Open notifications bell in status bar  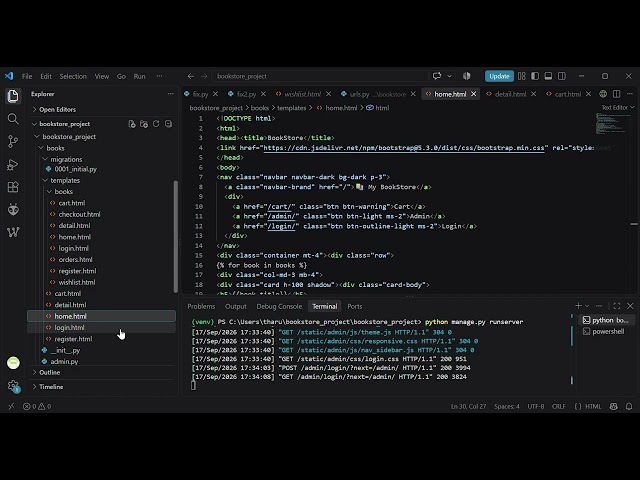(629, 407)
